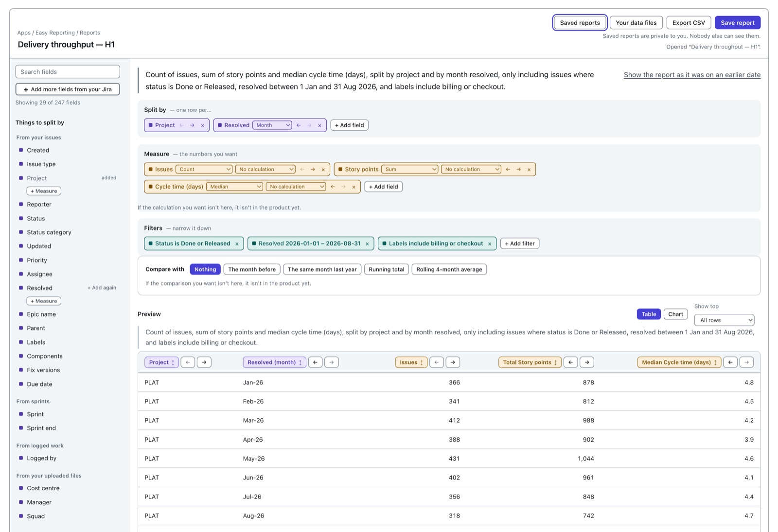
Task: Open the Resolved Month granularity dropdown
Action: coord(272,125)
